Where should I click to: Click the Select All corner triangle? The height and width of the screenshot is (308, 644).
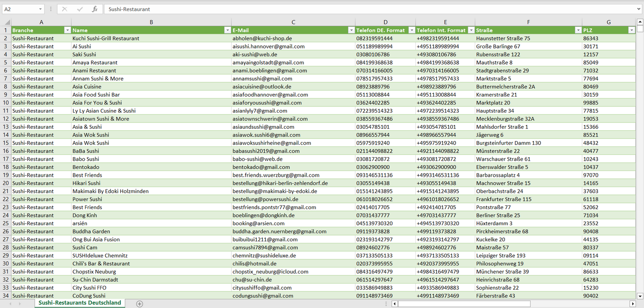click(x=7, y=22)
